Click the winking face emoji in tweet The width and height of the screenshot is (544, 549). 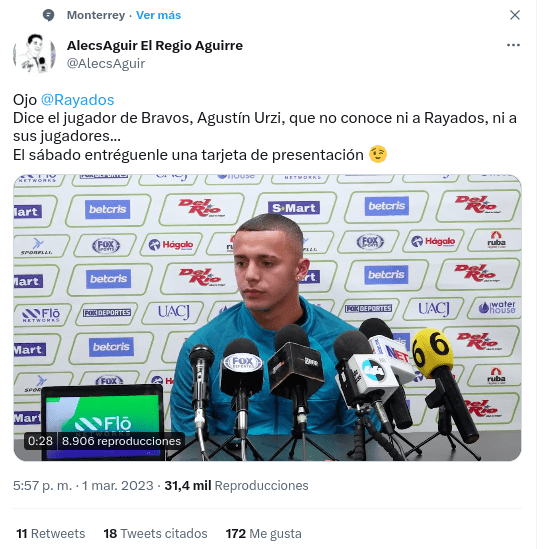[x=378, y=154]
